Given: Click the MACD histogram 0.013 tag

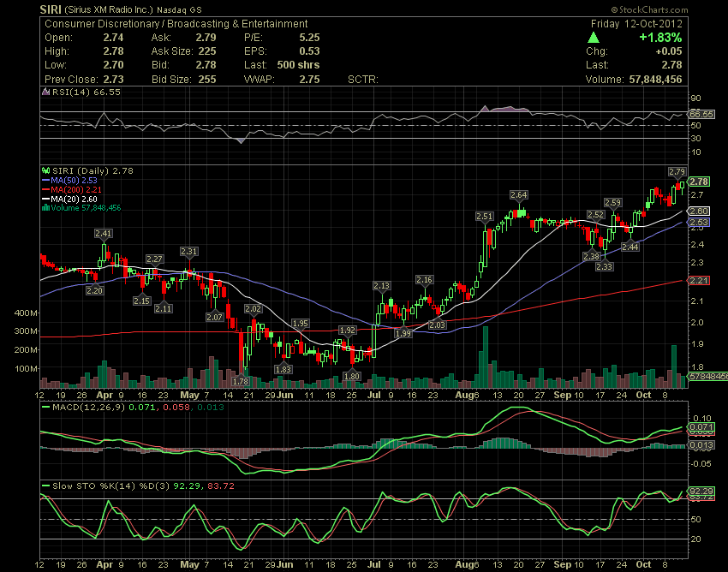Looking at the screenshot, I should point(701,445).
